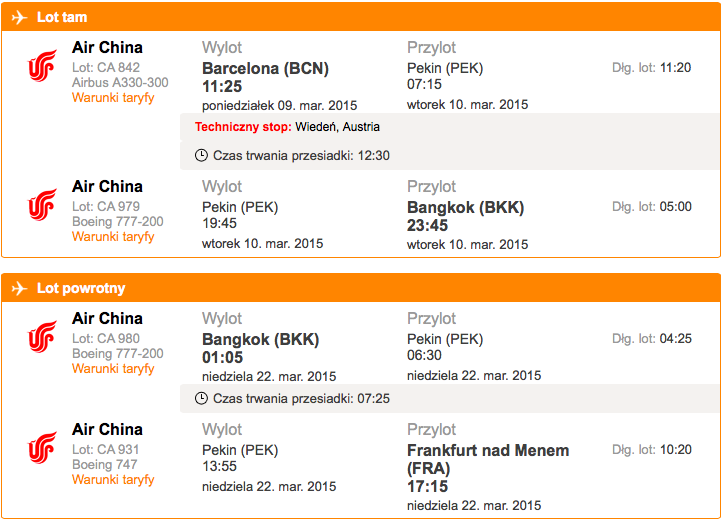723x522 pixels.
Task: Click the clock icon next to transfer time 07:25
Action: (x=201, y=398)
